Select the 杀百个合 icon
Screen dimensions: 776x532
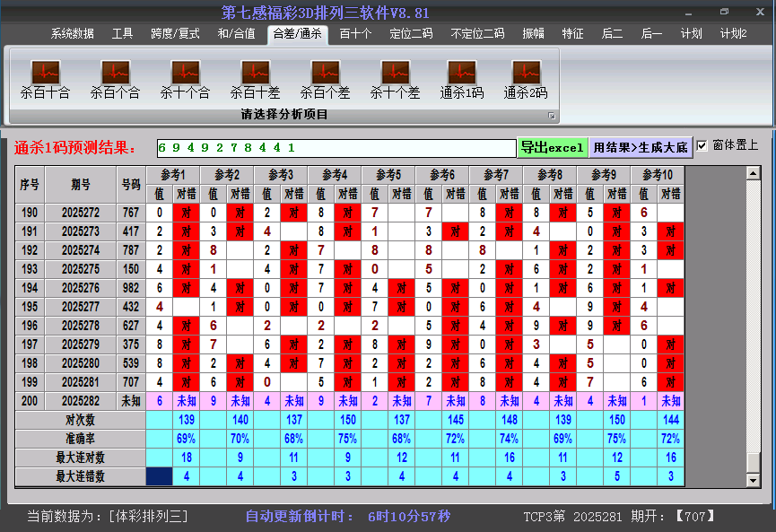click(x=115, y=73)
